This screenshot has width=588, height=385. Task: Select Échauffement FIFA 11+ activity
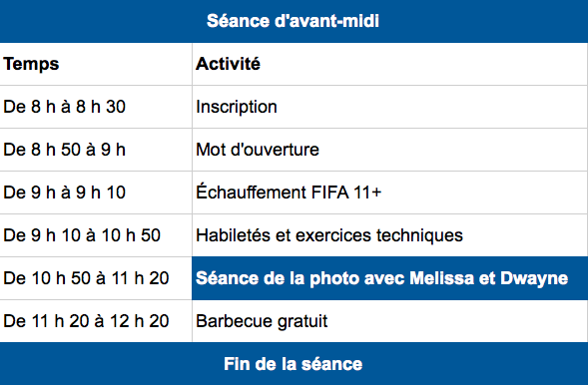pyautogui.click(x=389, y=192)
